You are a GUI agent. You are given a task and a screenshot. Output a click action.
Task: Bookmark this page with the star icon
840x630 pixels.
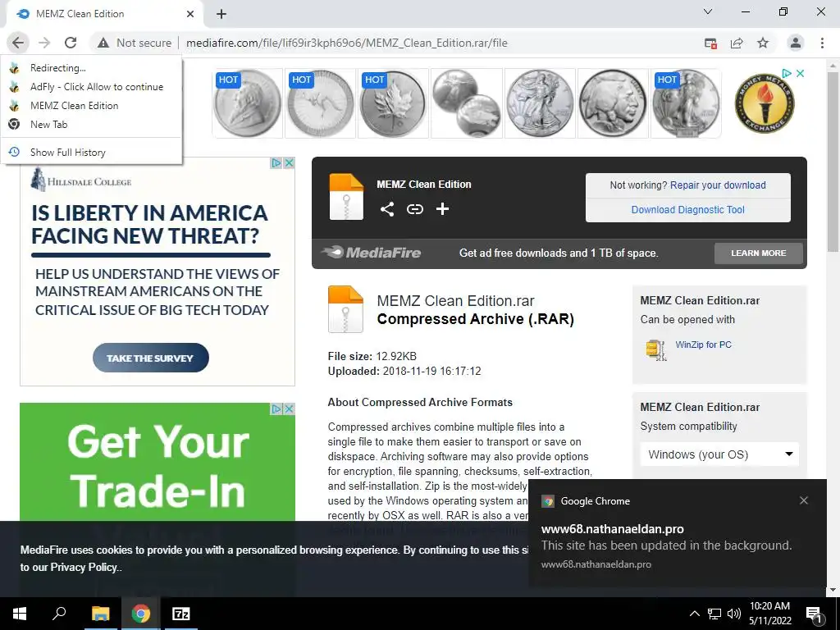pos(764,43)
